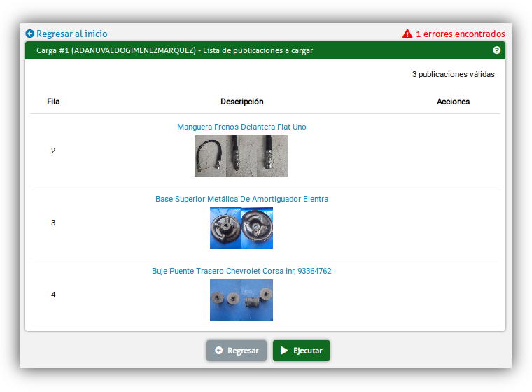Click the brake hose product thumbnail
Screen dimensions: 532x392
(241, 156)
